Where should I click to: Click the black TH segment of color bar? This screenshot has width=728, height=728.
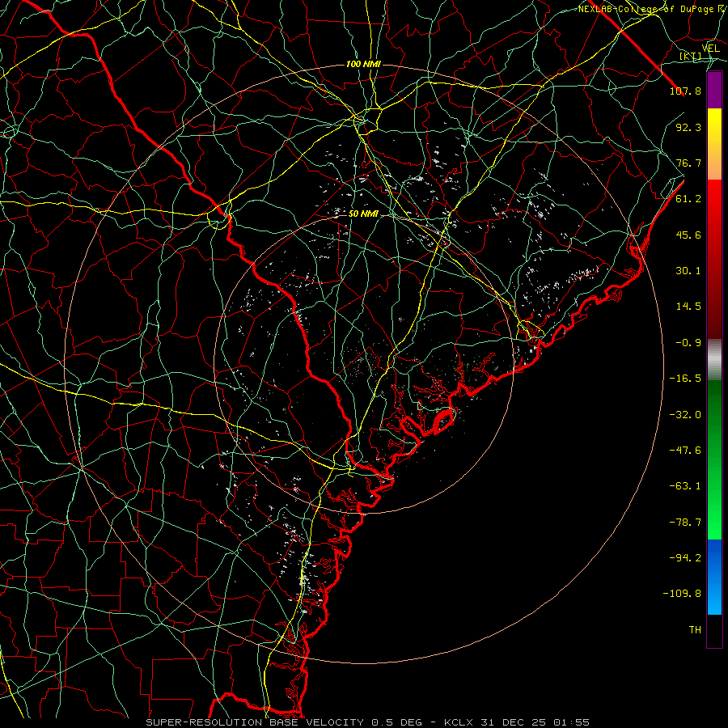click(714, 631)
